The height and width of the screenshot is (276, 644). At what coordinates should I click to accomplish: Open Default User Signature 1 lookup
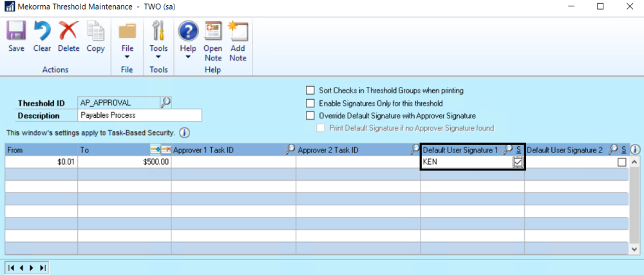pyautogui.click(x=509, y=150)
